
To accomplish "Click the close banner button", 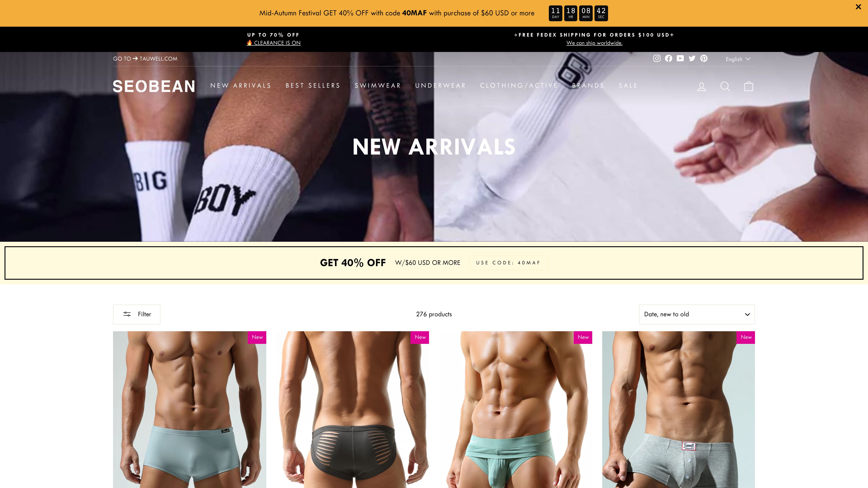I will pos(858,7).
